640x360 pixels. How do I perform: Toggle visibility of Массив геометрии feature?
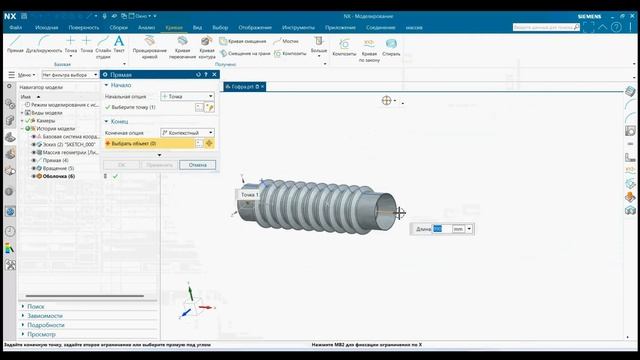pos(34,152)
